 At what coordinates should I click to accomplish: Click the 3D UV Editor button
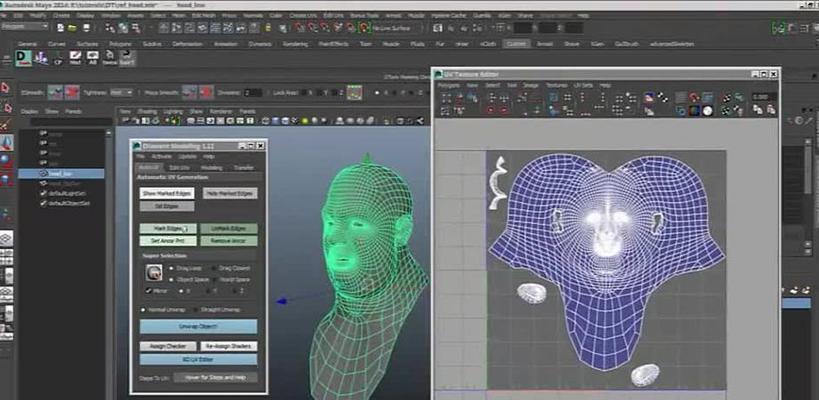(198, 359)
